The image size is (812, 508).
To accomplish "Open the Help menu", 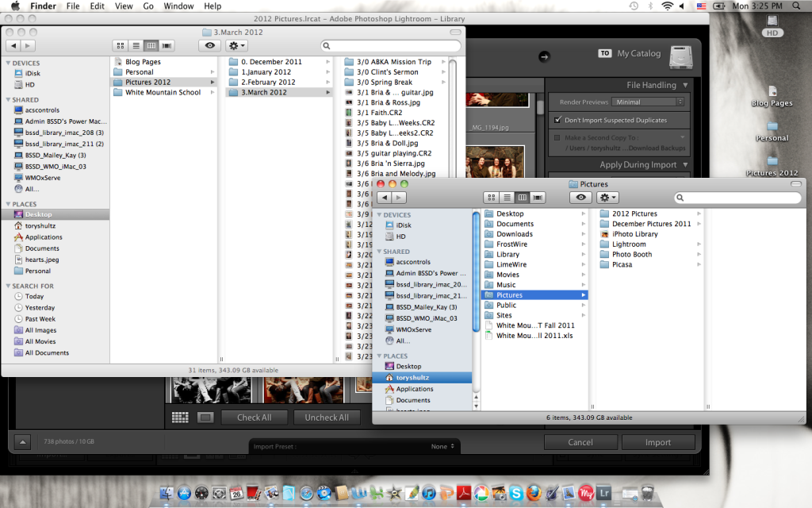I will [213, 6].
